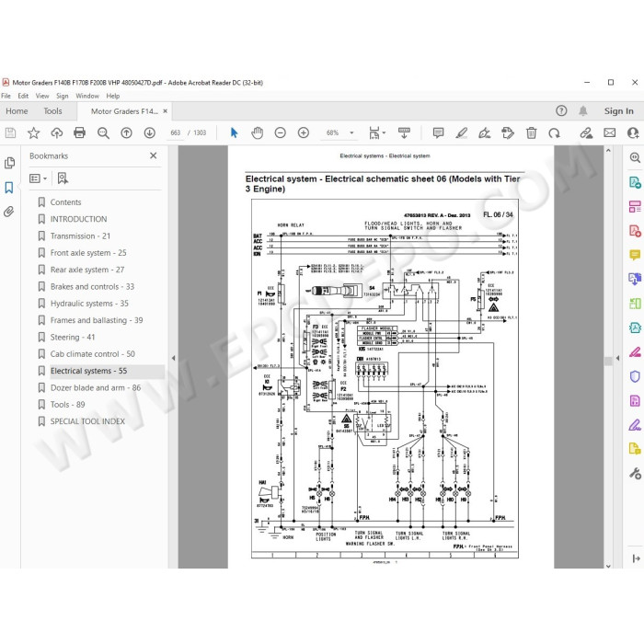
Task: Click the vertical scrollbar thumb
Action: point(608,361)
